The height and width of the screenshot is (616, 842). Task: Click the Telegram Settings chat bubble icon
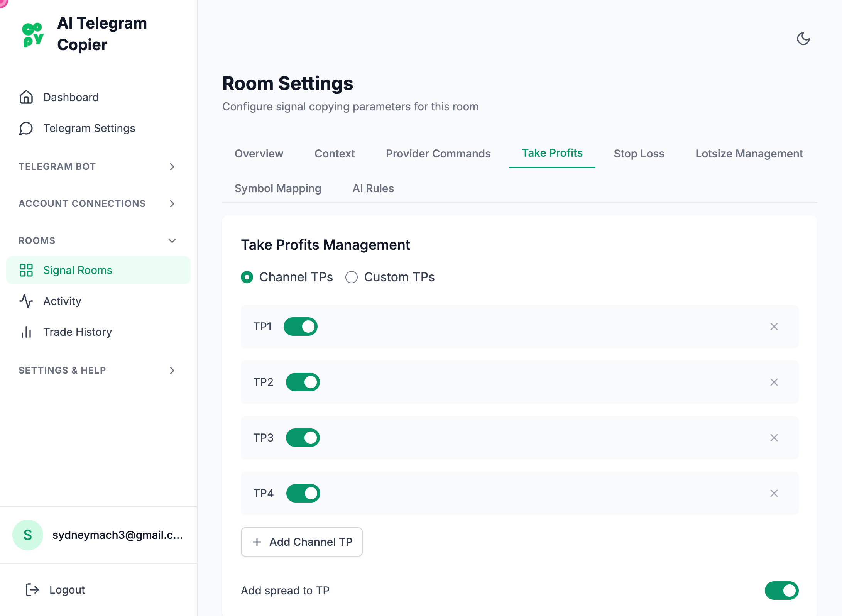pyautogui.click(x=26, y=128)
